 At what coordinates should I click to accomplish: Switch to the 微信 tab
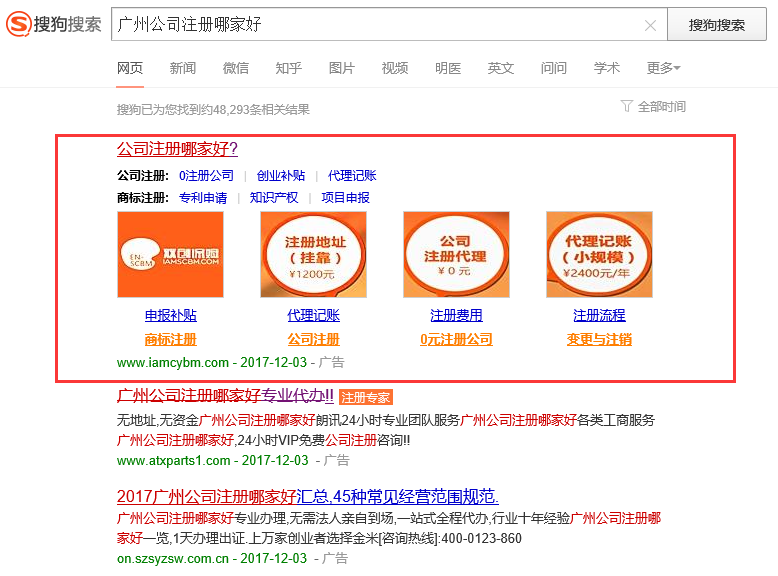pos(236,68)
